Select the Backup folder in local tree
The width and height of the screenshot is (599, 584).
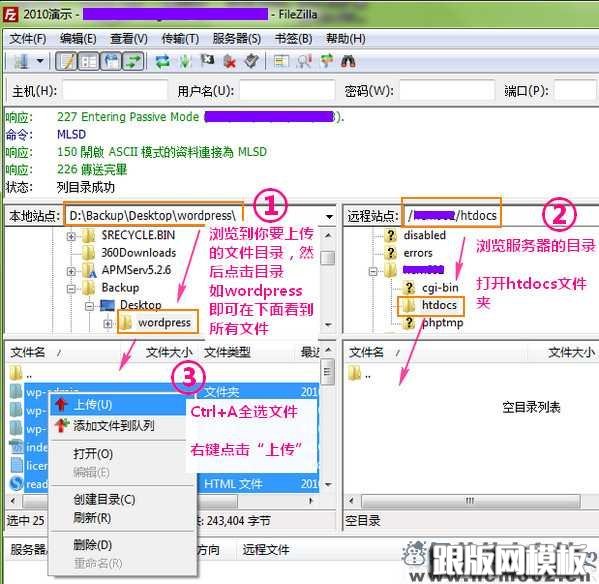[120, 288]
